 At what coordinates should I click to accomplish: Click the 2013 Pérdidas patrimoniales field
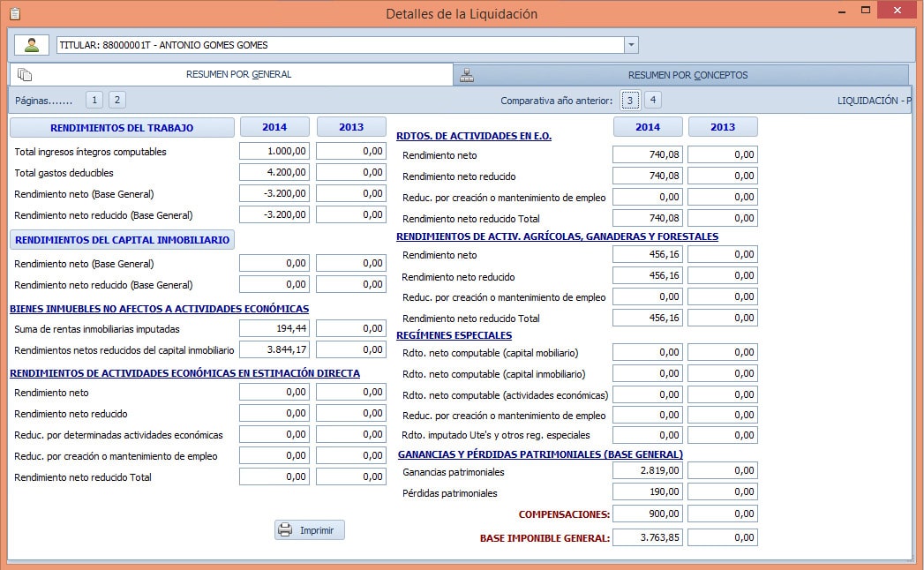(723, 492)
